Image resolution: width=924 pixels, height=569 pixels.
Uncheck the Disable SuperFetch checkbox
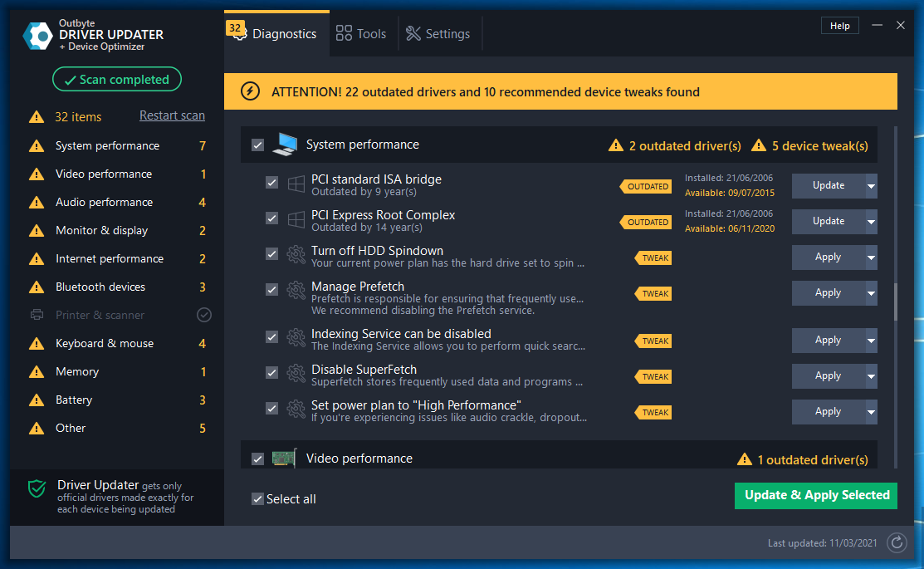[x=271, y=373]
